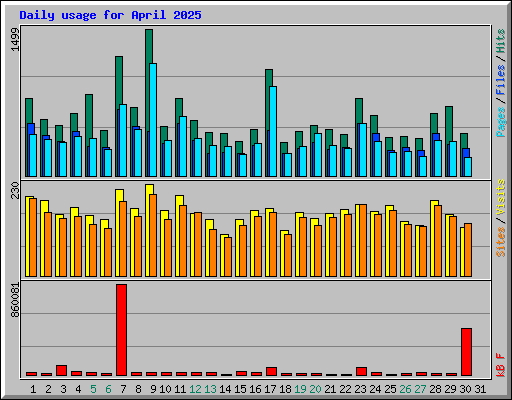
Task: Click the "Sites" legend label
Action: pyautogui.click(x=500, y=242)
